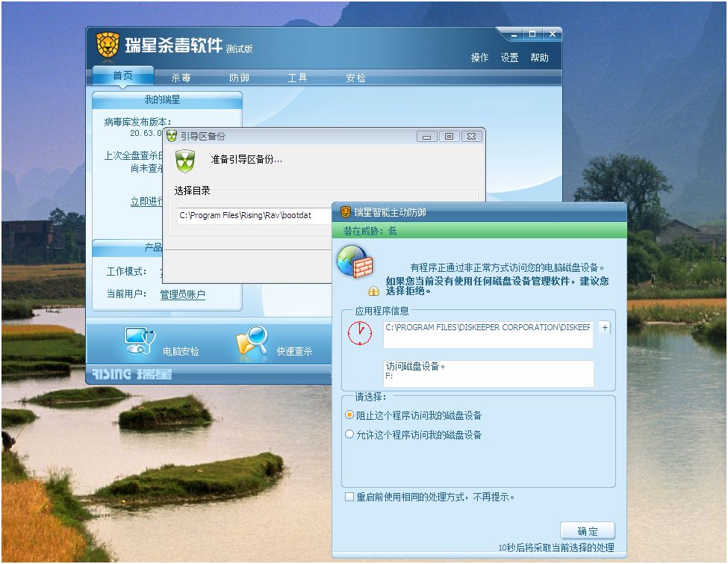
Task: Switch to the 首页 (Home) tab
Action: [x=123, y=75]
